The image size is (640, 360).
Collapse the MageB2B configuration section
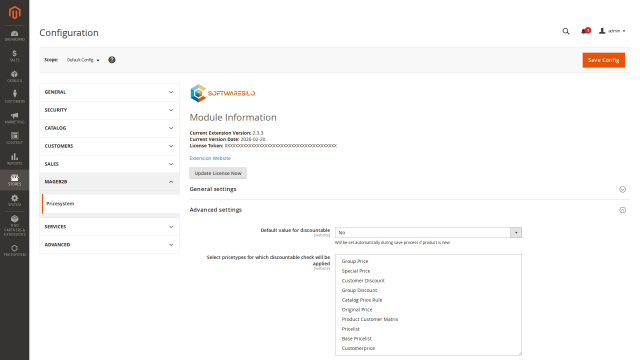point(109,182)
